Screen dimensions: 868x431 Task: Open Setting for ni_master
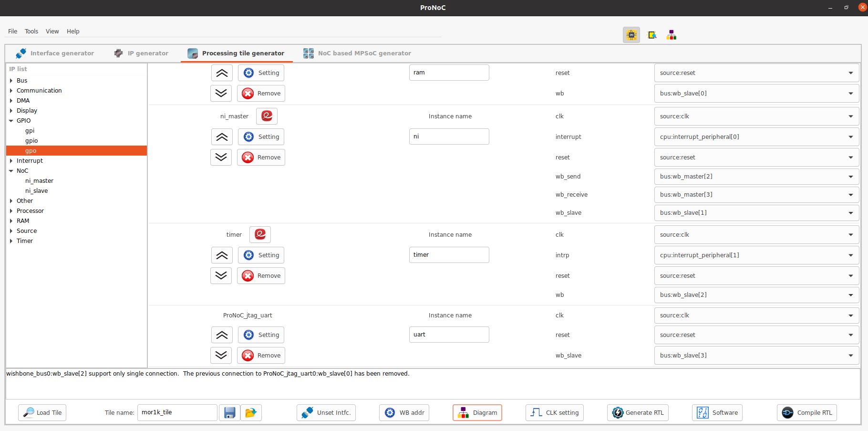[x=261, y=137]
